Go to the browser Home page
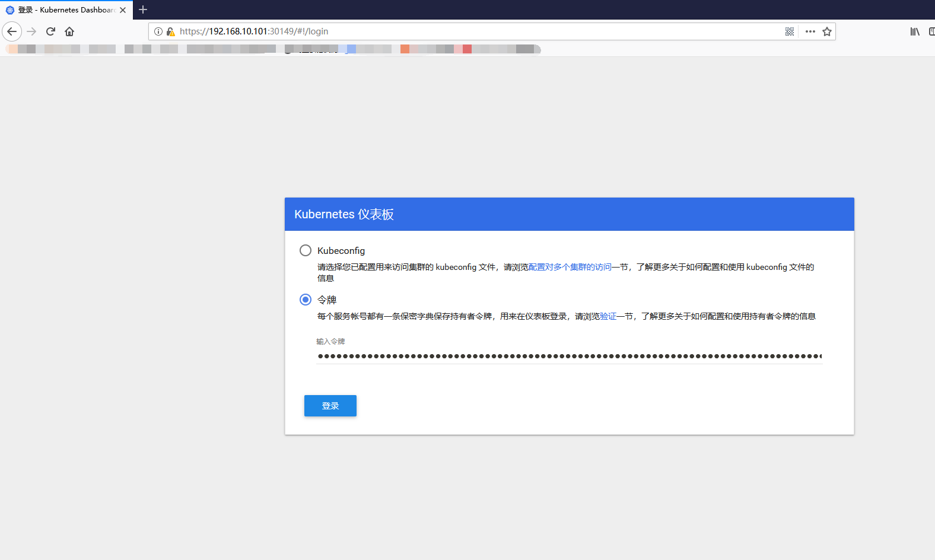 pos(69,31)
